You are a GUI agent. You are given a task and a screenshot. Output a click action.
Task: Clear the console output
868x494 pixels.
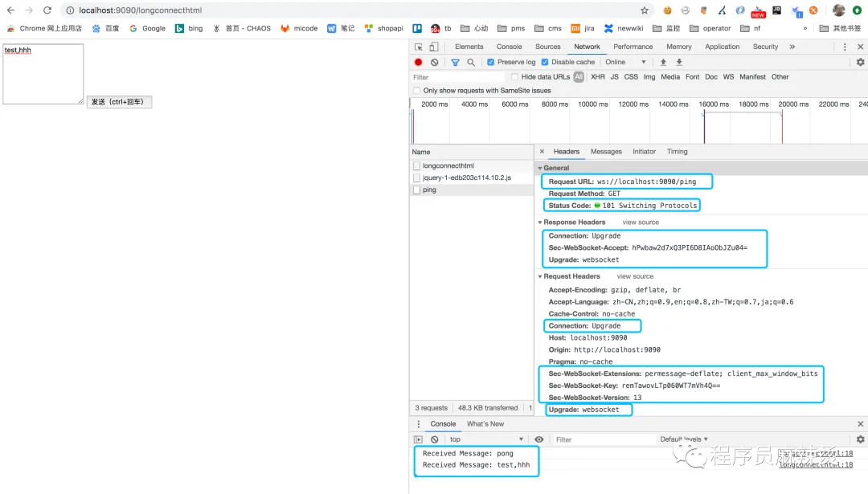(435, 439)
